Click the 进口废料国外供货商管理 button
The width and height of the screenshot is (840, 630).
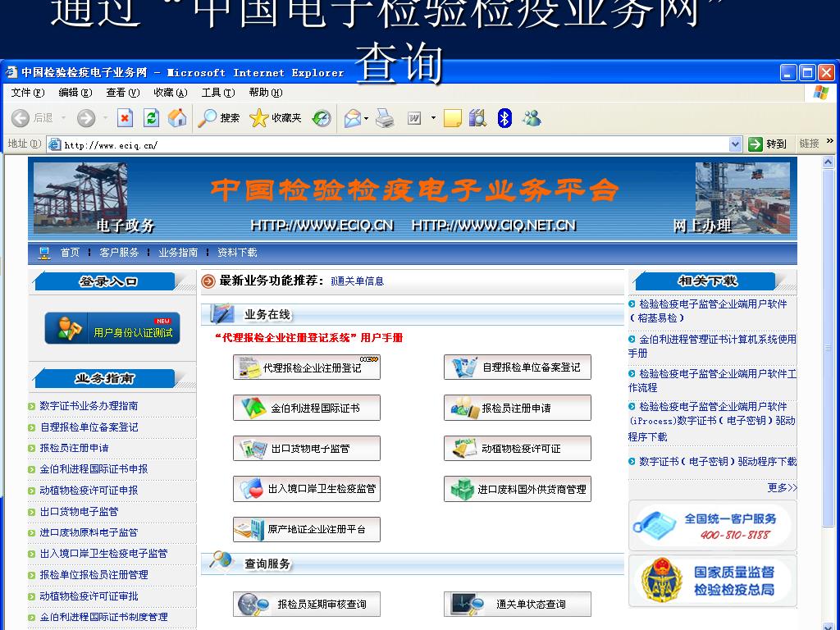[x=518, y=489]
